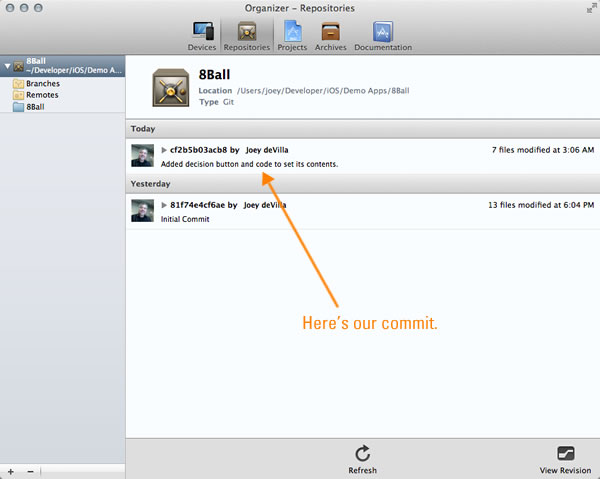This screenshot has height=479, width=600.
Task: Select 'Added decision button and code' commit message
Action: [249, 164]
